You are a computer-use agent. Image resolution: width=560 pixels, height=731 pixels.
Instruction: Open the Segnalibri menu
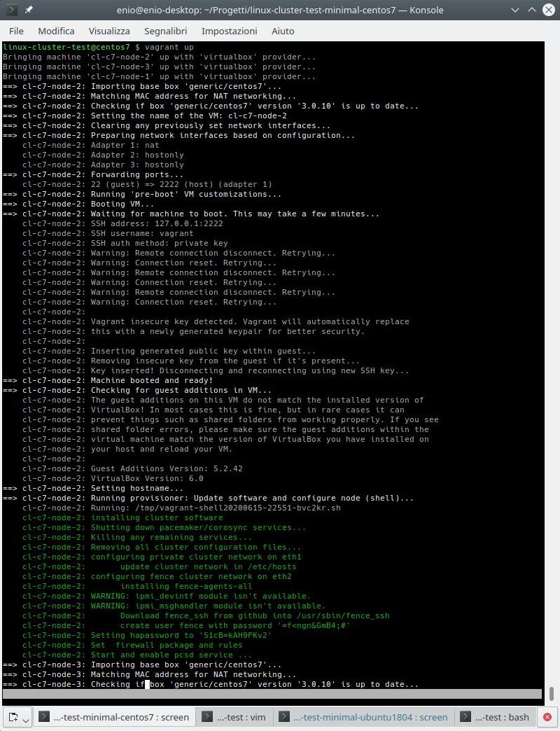(166, 31)
